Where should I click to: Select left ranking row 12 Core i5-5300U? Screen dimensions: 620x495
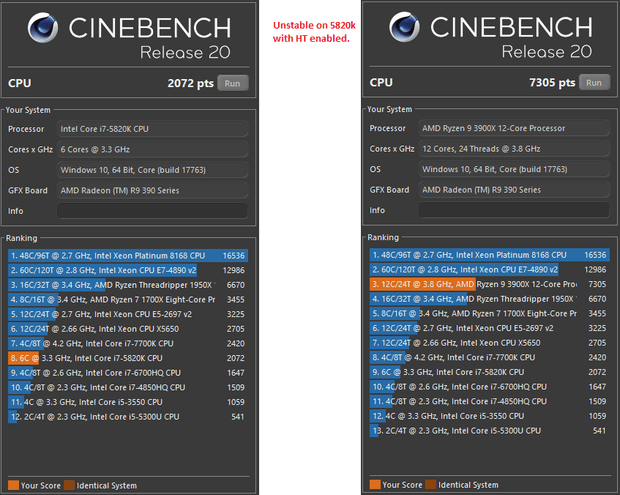128,417
